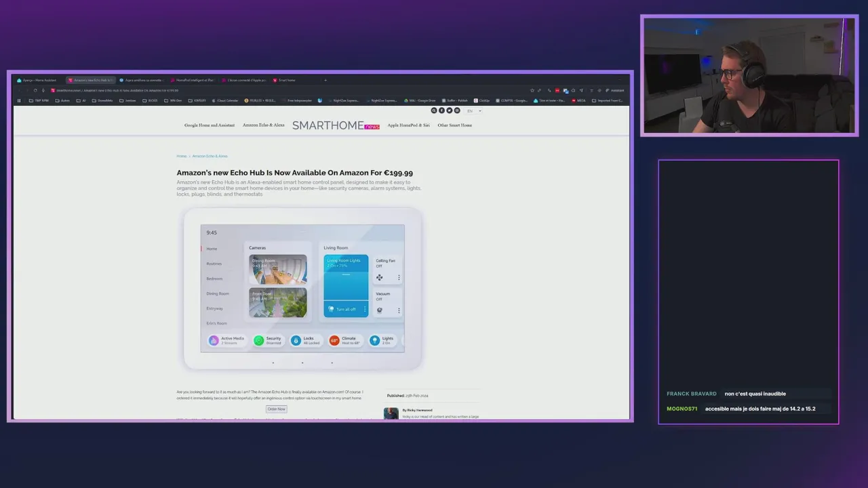Click the Published 25th Feb 2024 text

[x=408, y=395]
